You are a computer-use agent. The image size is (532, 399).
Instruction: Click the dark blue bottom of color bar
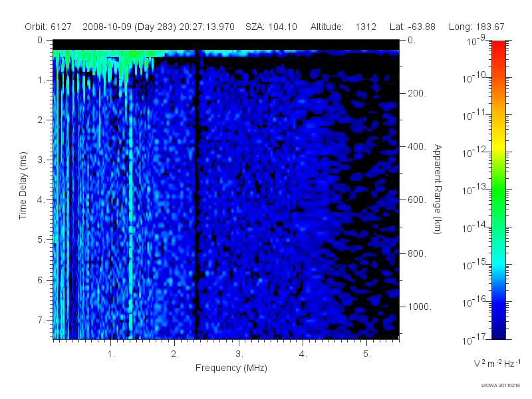pos(498,331)
